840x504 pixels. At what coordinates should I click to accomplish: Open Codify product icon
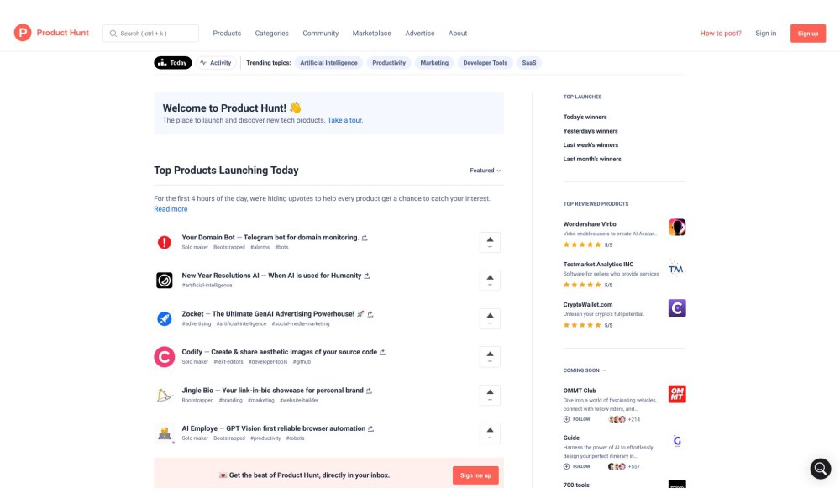click(x=165, y=357)
